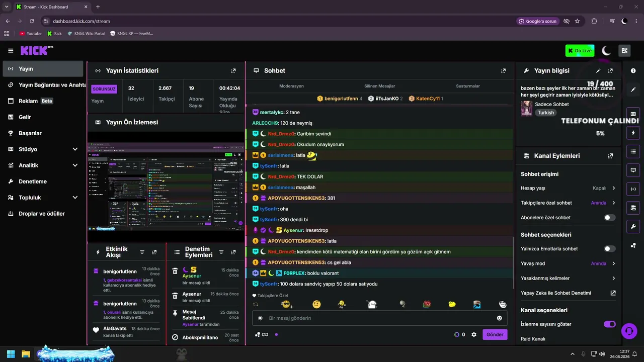Open the emoji picker in message box
Screen dimensions: 644x362
(499, 318)
